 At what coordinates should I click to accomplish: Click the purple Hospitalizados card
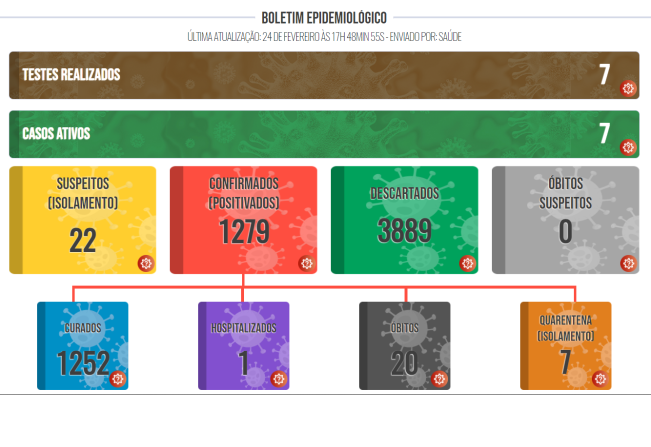[244, 346]
